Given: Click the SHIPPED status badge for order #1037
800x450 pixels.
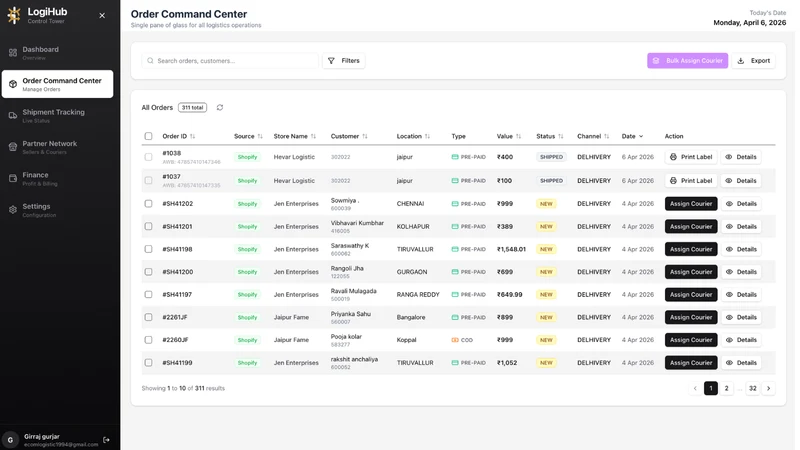Looking at the screenshot, I should coord(551,181).
